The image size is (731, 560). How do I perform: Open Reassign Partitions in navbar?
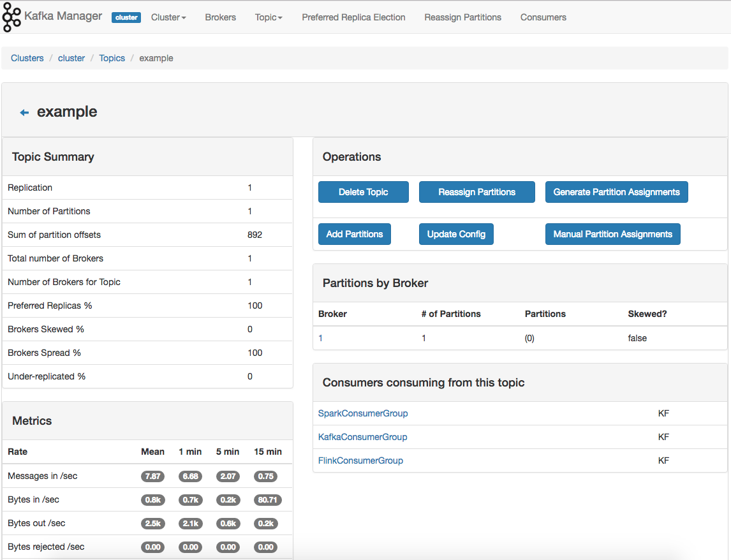coord(462,17)
